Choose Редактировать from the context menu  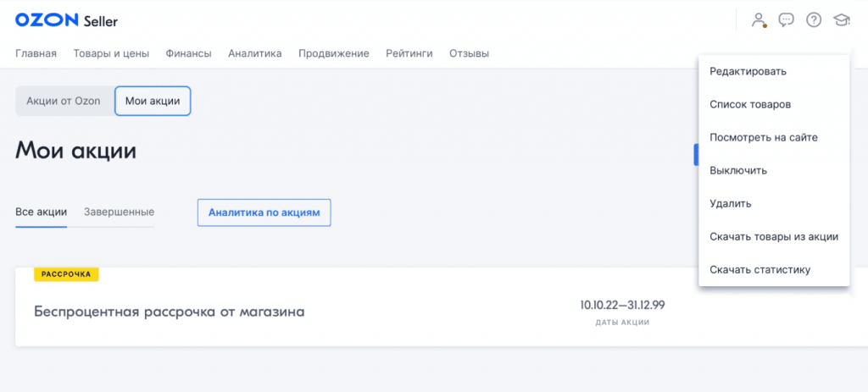click(x=748, y=71)
